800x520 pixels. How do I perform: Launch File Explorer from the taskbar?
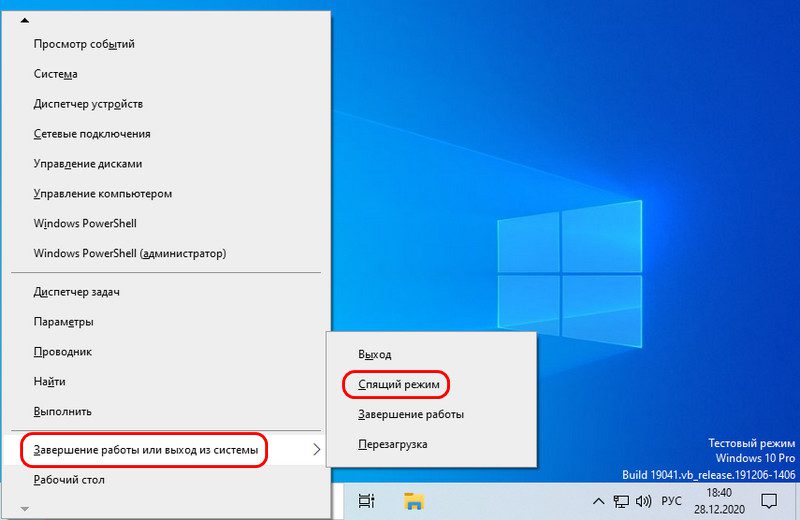pyautogui.click(x=414, y=501)
